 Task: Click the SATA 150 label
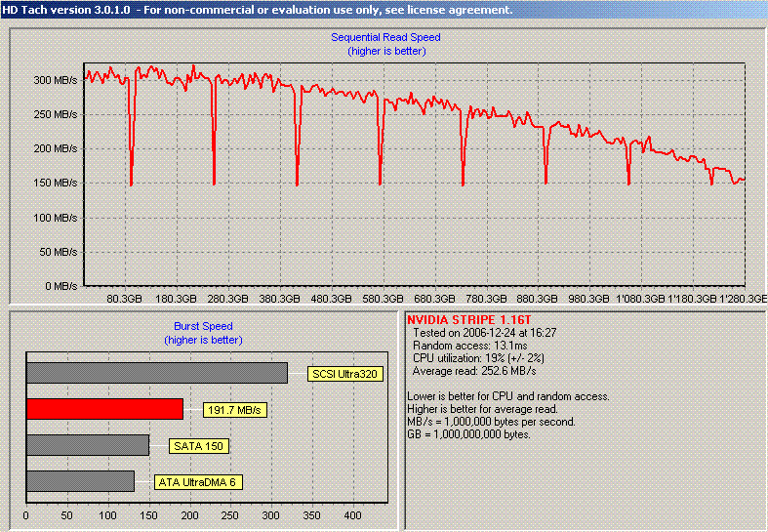tap(197, 446)
